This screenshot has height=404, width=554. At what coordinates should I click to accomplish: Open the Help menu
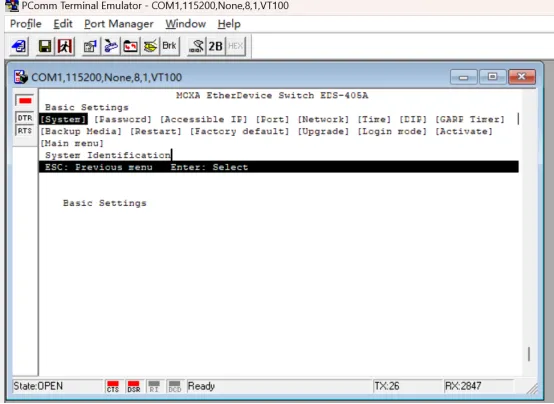[229, 24]
